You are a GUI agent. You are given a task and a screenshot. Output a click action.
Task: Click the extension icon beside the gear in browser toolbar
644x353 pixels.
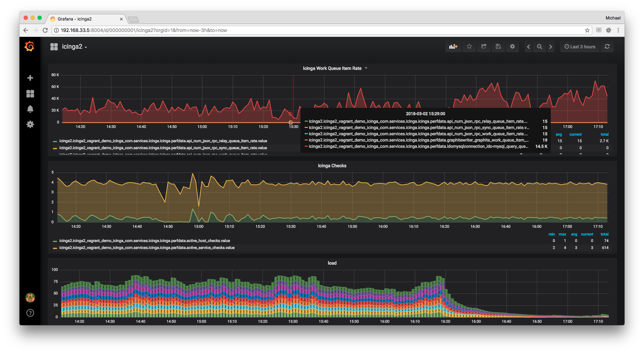click(599, 30)
